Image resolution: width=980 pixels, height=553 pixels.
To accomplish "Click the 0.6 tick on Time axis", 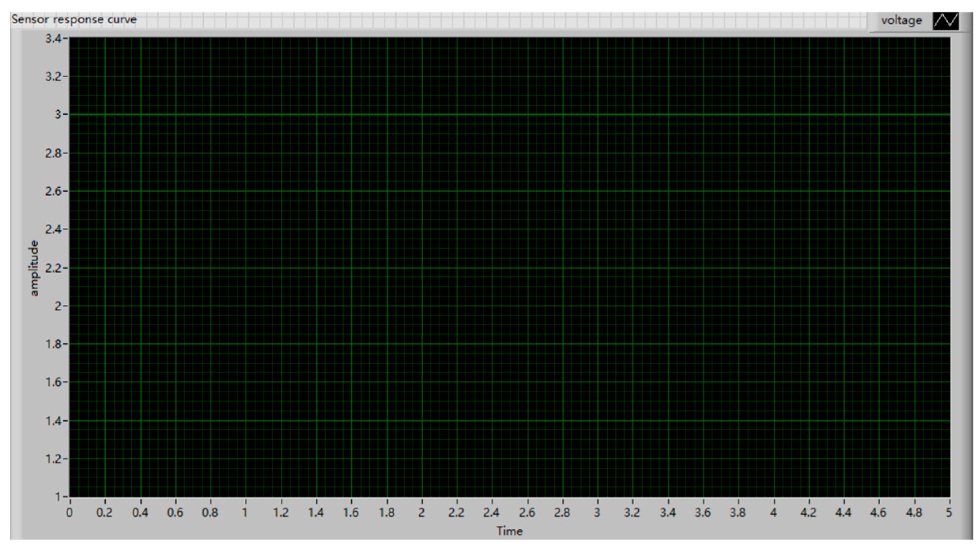I will click(175, 512).
